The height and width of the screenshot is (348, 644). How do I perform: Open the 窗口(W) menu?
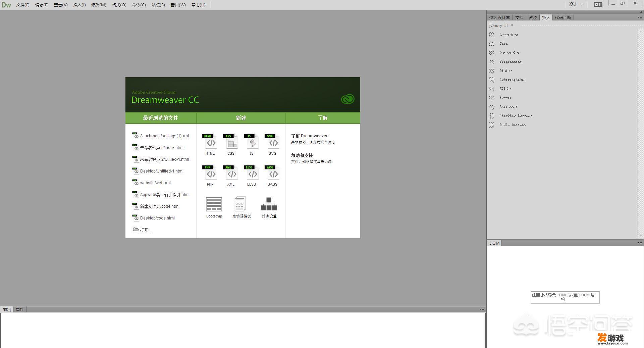(178, 5)
